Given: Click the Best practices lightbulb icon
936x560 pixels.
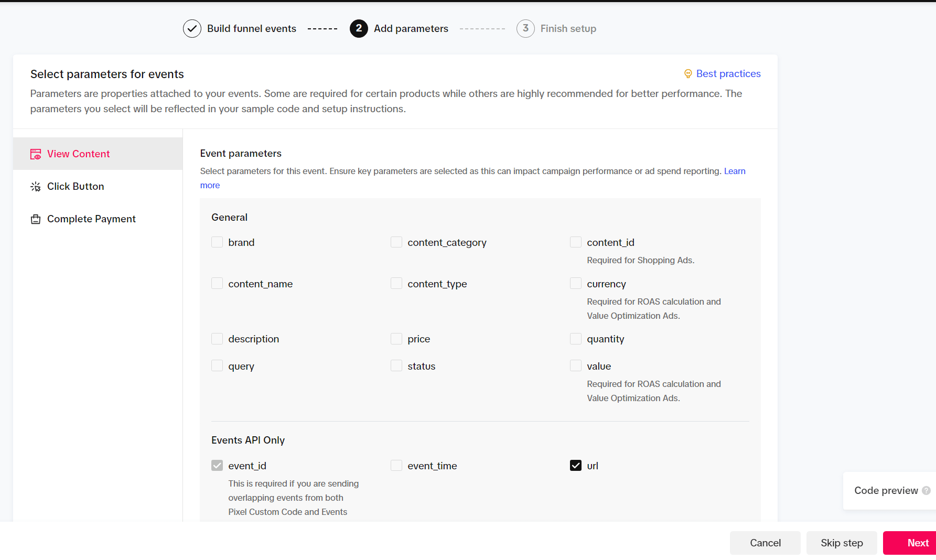Looking at the screenshot, I should coord(688,74).
